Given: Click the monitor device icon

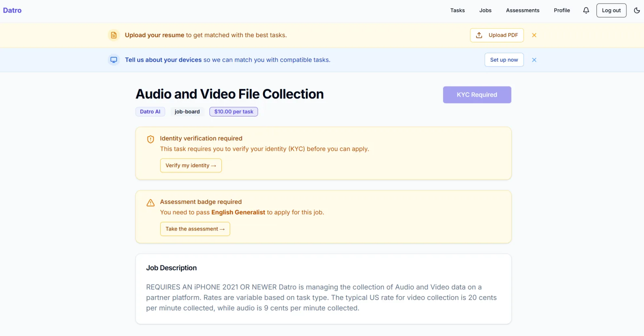Looking at the screenshot, I should [114, 60].
